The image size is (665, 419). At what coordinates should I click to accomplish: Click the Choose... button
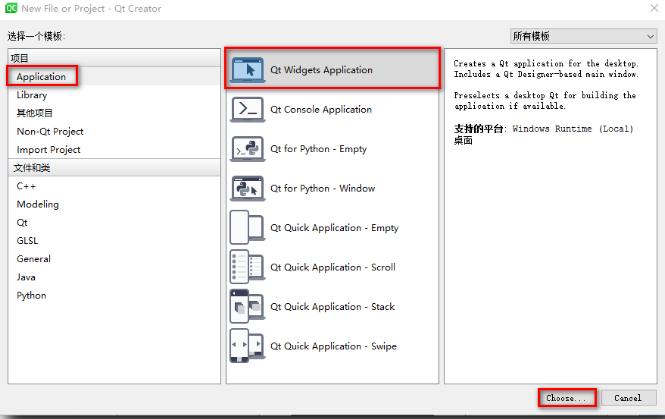click(x=567, y=398)
